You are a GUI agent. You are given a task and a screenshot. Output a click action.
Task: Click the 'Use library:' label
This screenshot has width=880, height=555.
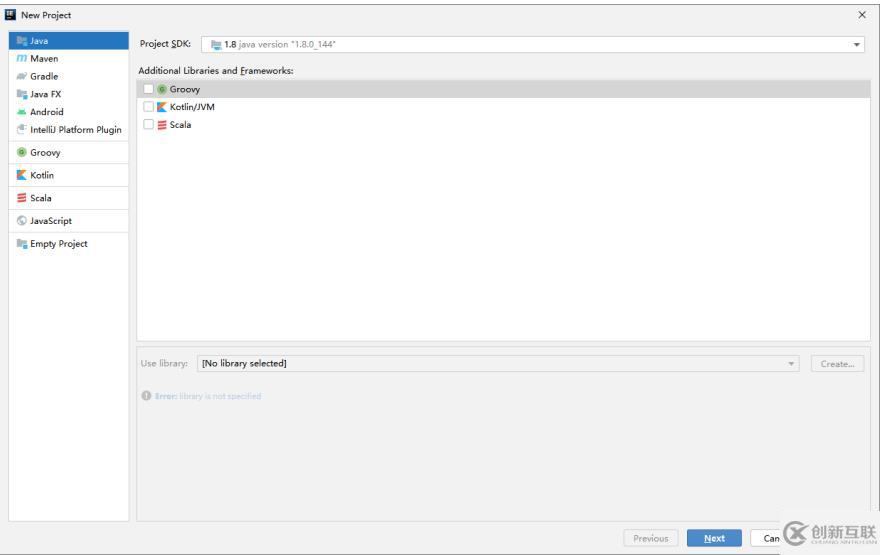coord(164,364)
